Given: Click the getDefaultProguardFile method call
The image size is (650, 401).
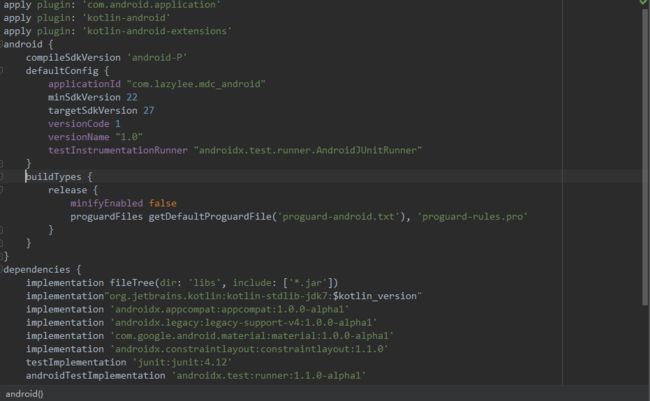Looking at the screenshot, I should (x=210, y=217).
